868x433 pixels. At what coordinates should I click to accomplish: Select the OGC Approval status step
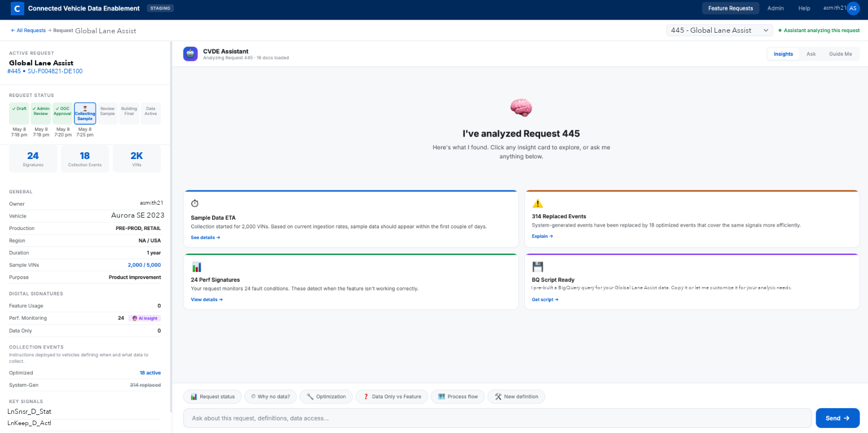63,113
